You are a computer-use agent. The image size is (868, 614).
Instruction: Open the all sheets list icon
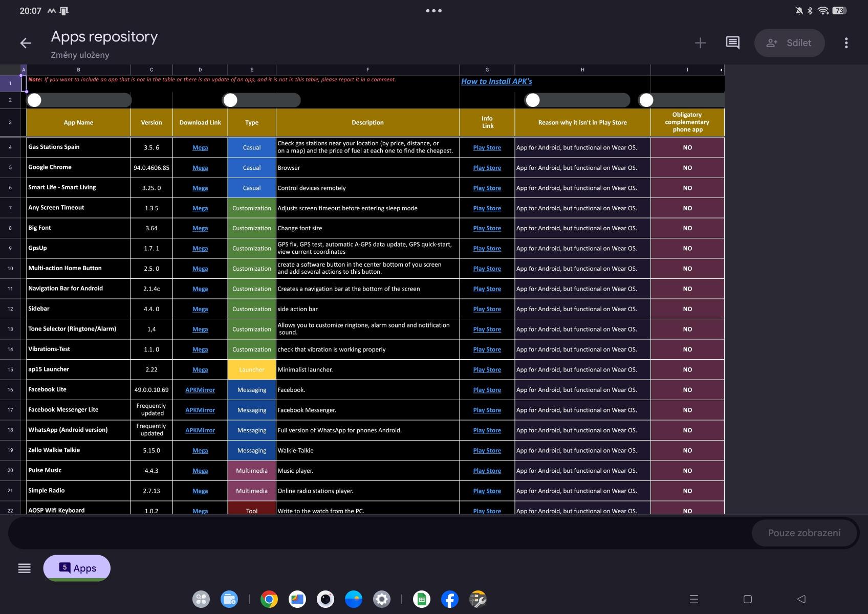tap(24, 568)
